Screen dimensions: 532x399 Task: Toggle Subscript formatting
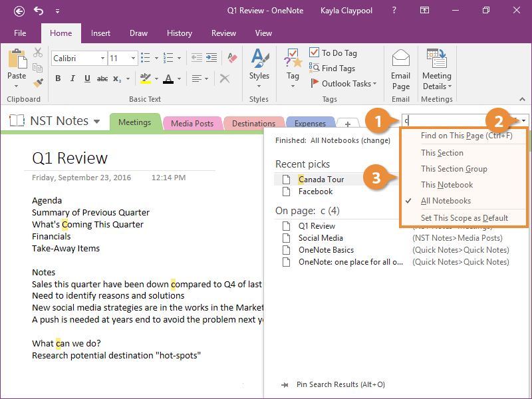[x=117, y=78]
